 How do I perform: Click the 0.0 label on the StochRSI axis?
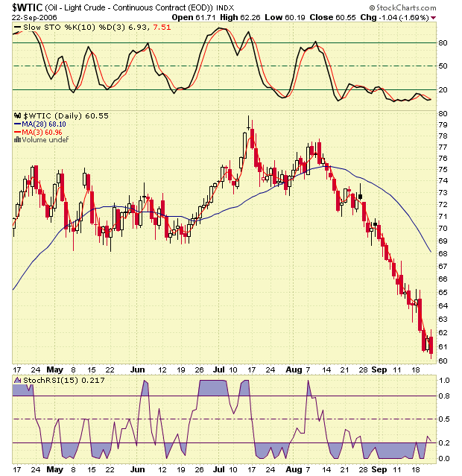444,458
